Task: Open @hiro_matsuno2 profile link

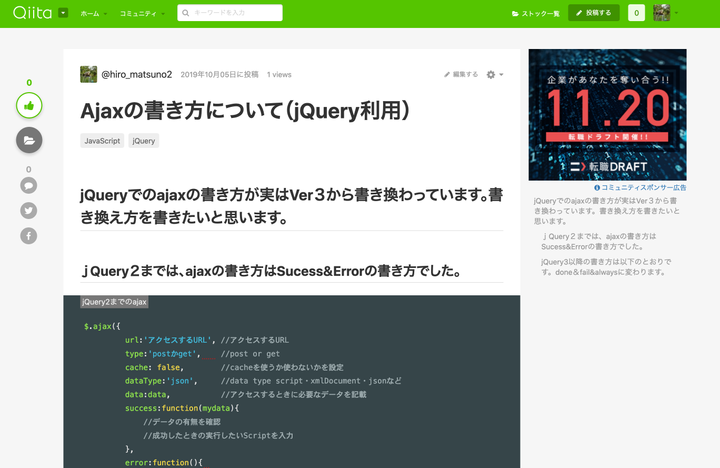Action: click(x=136, y=74)
